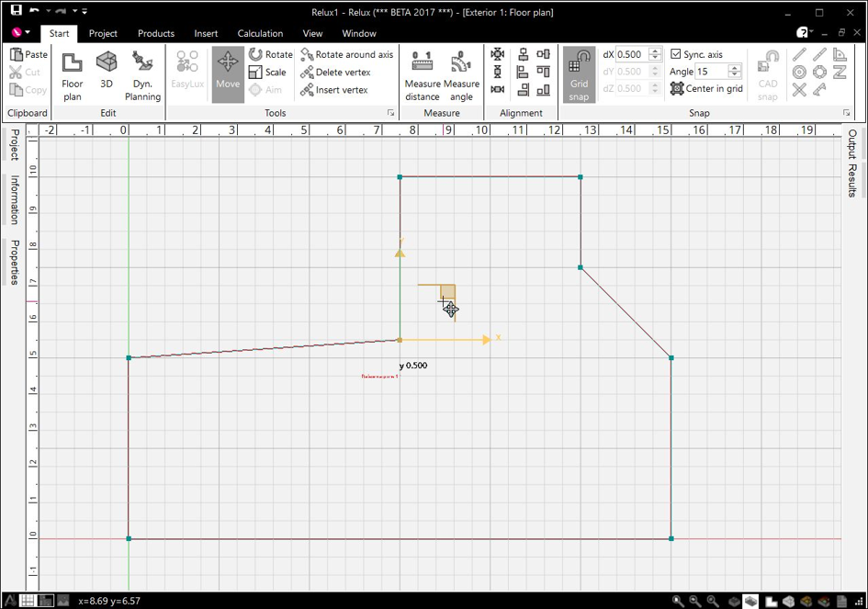
Task: Select the Scale tool
Action: (x=267, y=72)
